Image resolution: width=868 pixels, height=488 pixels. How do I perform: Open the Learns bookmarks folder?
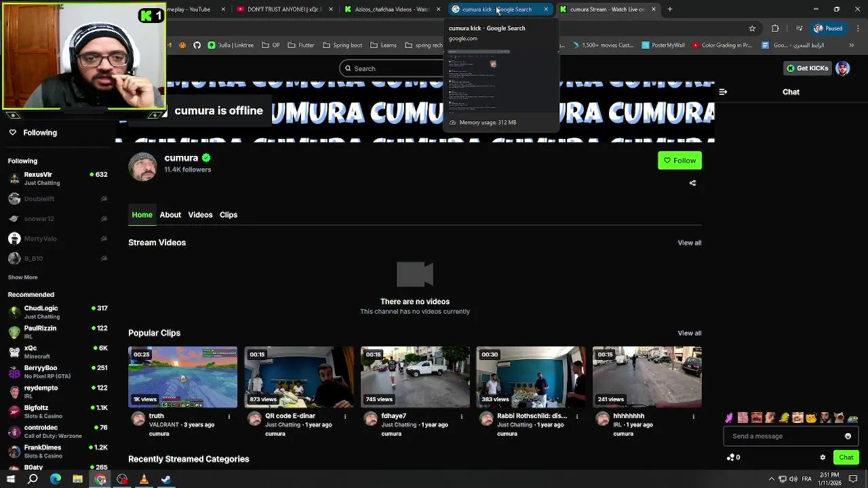[383, 45]
